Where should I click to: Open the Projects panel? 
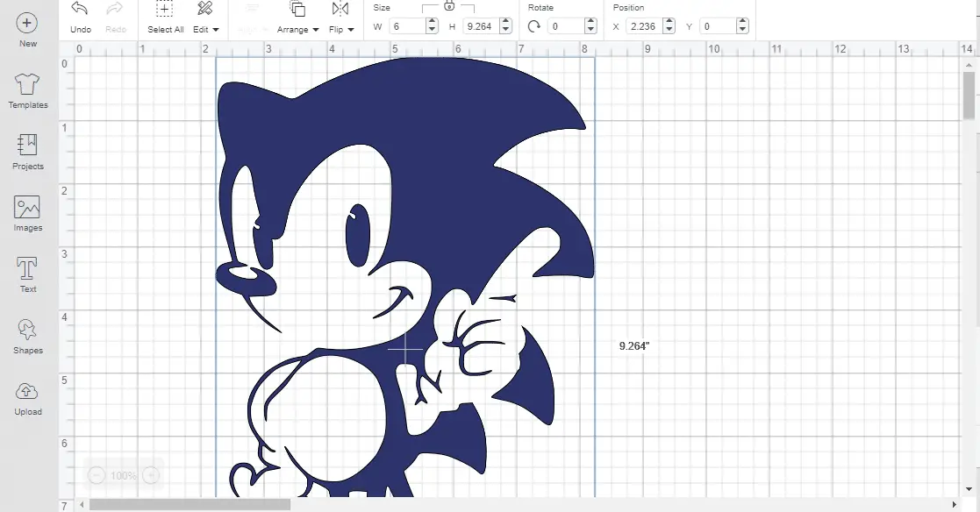pos(27,152)
